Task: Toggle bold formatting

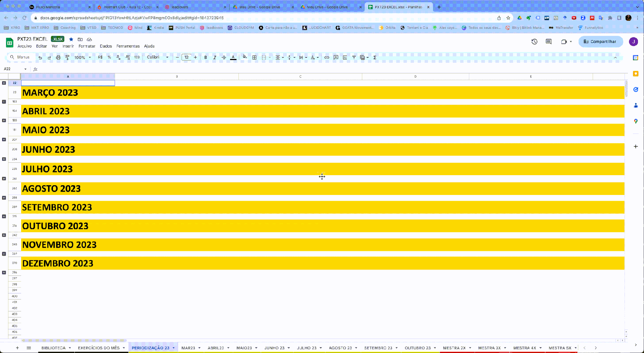Action: click(x=206, y=57)
